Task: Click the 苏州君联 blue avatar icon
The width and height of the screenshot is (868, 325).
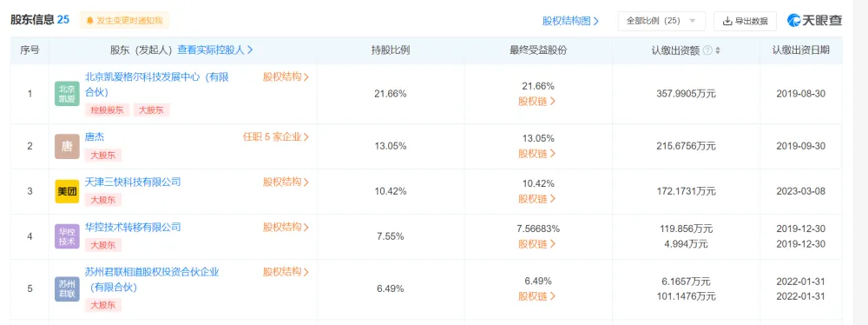Action: click(x=67, y=289)
